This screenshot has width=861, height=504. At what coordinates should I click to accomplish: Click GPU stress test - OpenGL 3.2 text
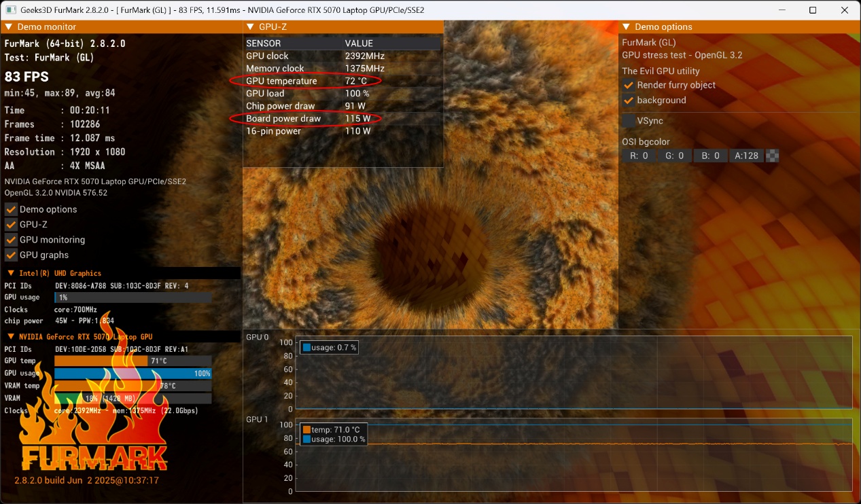tap(682, 55)
